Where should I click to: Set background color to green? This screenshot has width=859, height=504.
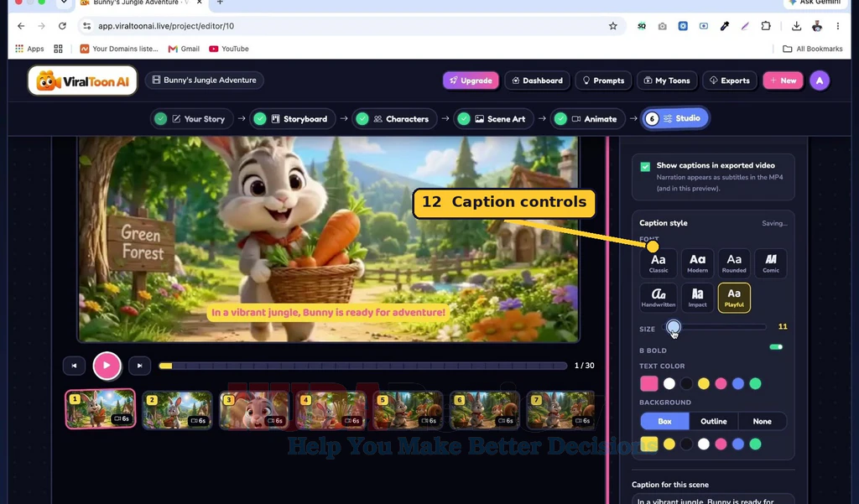756,444
